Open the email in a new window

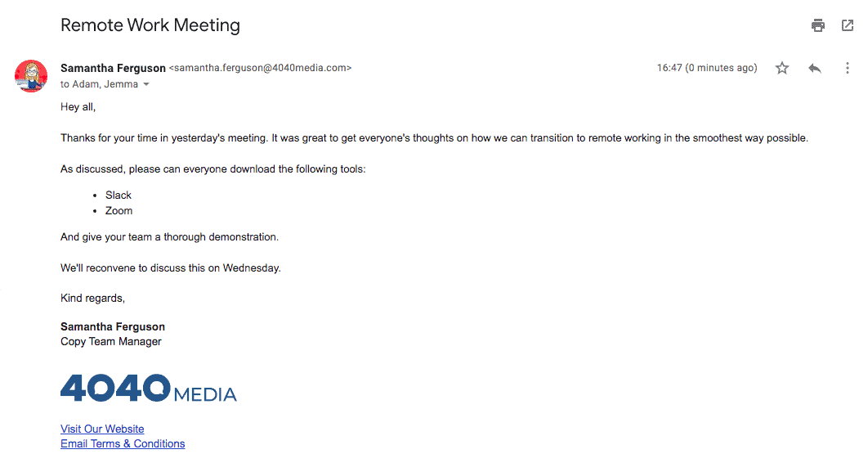[848, 25]
